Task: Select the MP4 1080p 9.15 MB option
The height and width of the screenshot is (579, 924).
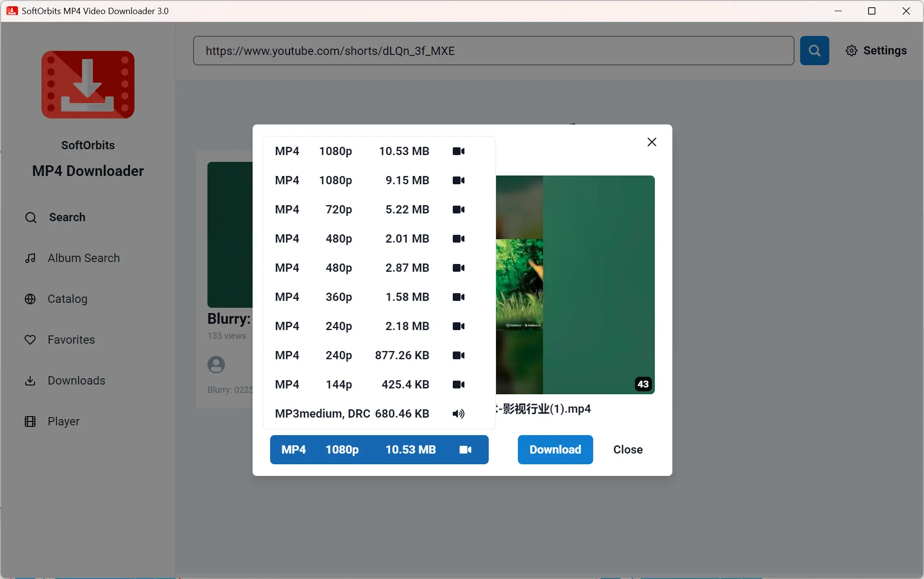Action: point(379,180)
